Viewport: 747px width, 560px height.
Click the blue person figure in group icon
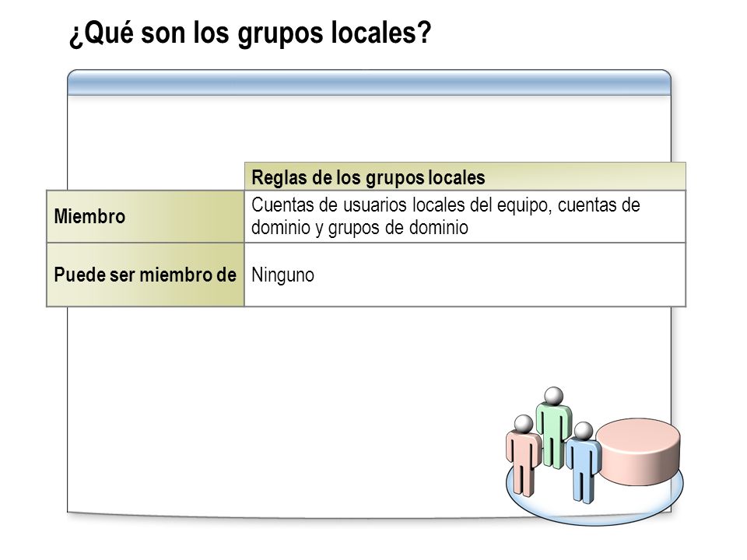(583, 462)
